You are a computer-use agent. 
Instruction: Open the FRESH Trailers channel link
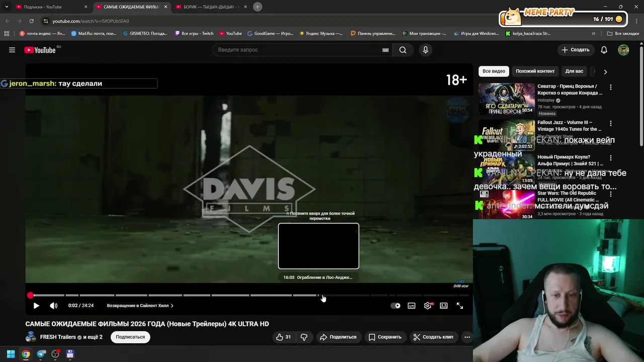58,337
